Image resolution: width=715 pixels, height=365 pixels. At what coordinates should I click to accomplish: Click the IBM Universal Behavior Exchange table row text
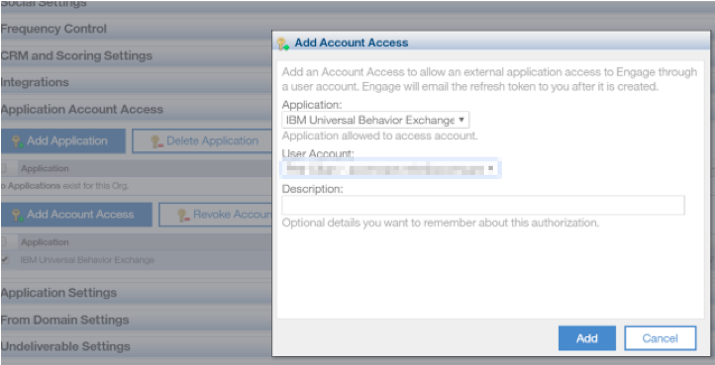(88, 260)
